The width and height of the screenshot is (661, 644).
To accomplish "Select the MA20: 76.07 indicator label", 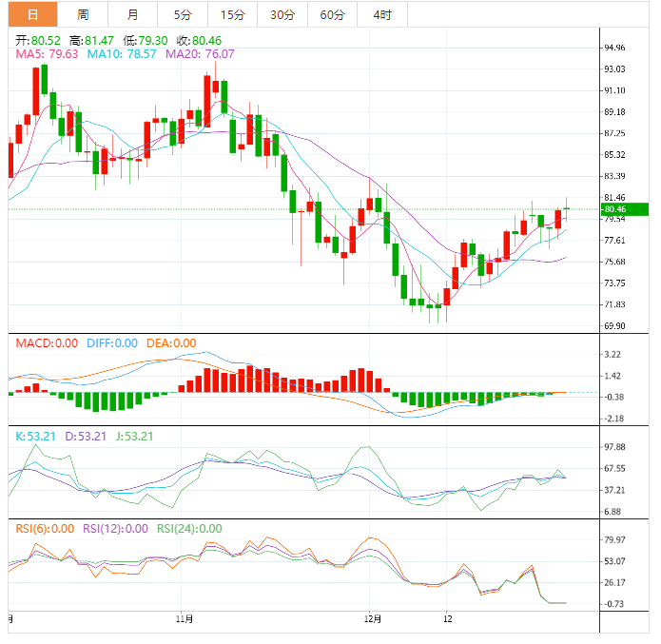I will pos(200,54).
